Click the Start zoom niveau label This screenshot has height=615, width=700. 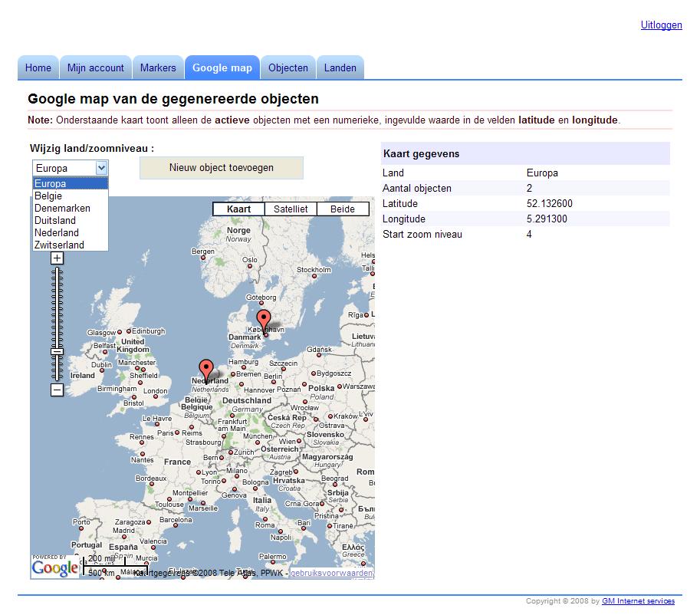[x=422, y=235]
